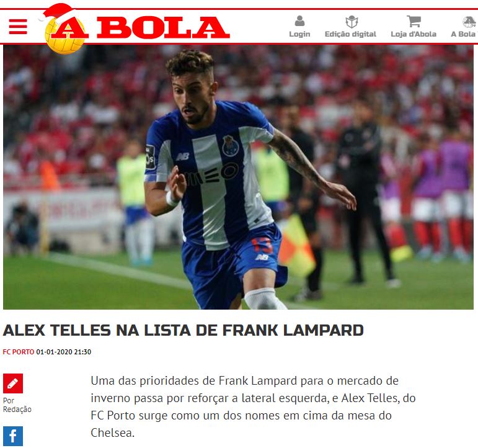Select the Por Redação author label

pos(17,405)
